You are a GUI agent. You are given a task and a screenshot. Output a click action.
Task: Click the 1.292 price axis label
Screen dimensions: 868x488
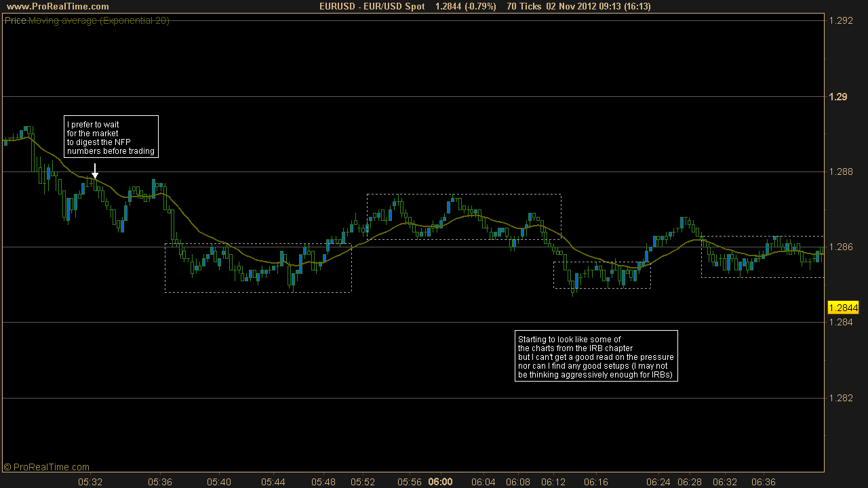tap(841, 21)
